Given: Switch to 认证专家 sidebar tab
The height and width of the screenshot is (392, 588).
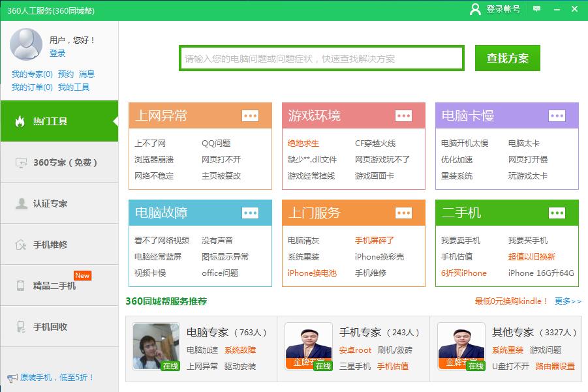Looking at the screenshot, I should (x=59, y=204).
